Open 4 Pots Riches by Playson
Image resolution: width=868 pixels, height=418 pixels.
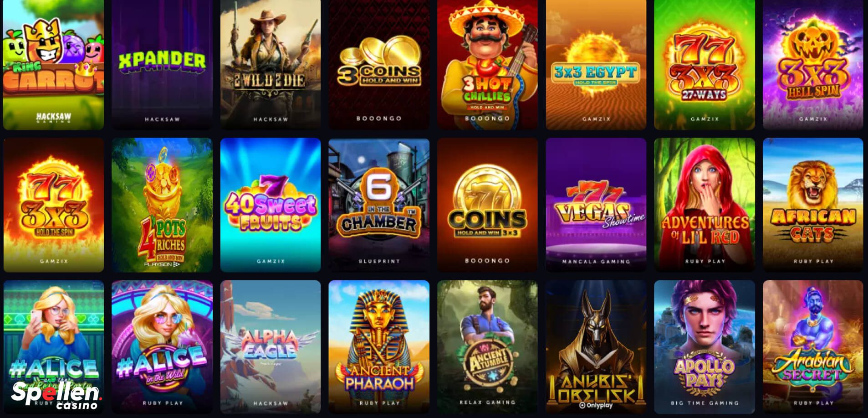162,205
